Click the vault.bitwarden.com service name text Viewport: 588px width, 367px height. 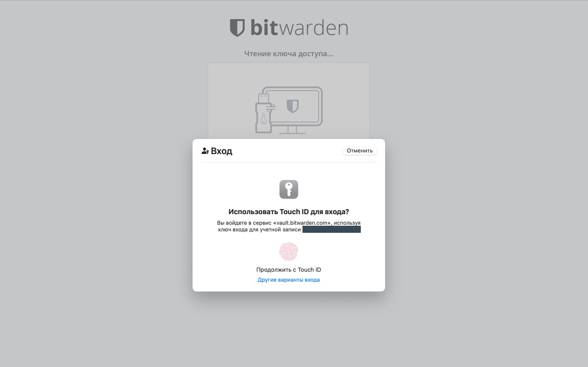coord(302,223)
